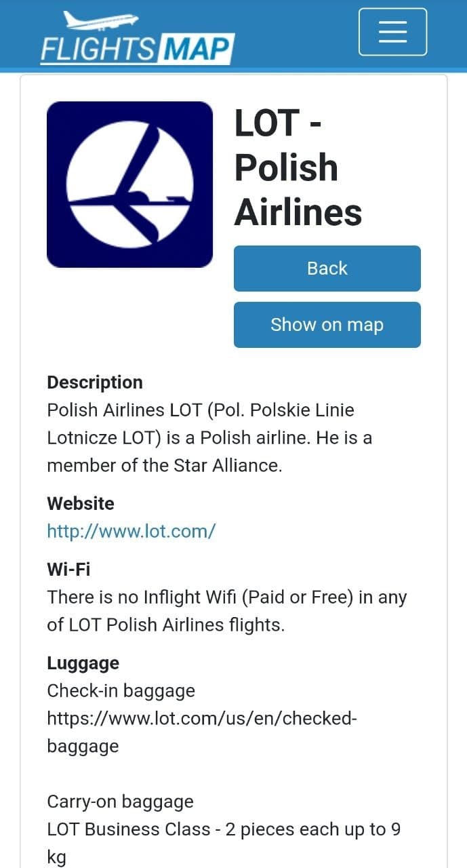
Task: Click the Wi-Fi section heading
Action: tap(68, 570)
